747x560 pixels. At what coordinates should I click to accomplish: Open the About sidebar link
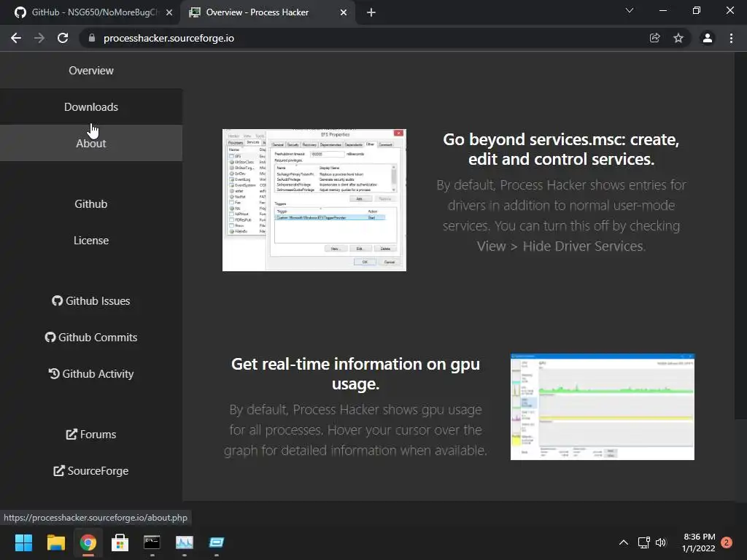coord(91,143)
